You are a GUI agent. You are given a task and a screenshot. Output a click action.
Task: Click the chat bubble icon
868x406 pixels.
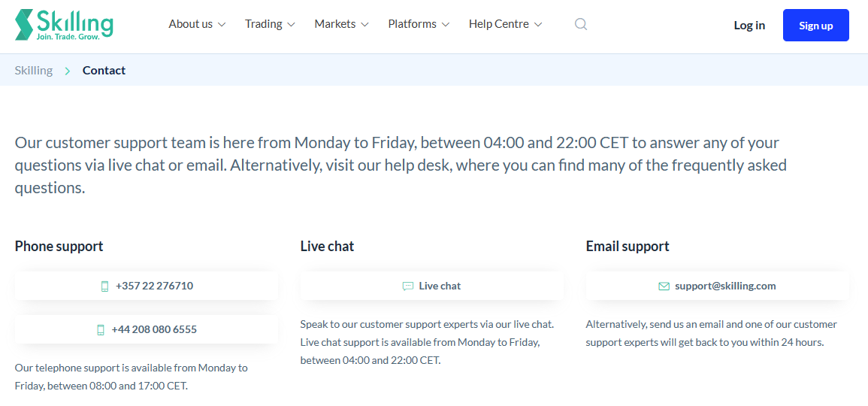point(408,286)
